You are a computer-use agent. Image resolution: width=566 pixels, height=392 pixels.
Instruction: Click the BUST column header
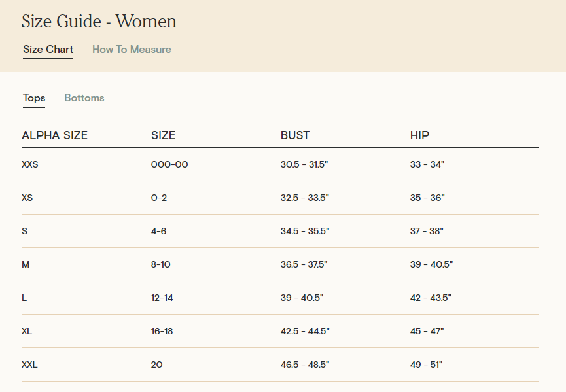click(294, 136)
